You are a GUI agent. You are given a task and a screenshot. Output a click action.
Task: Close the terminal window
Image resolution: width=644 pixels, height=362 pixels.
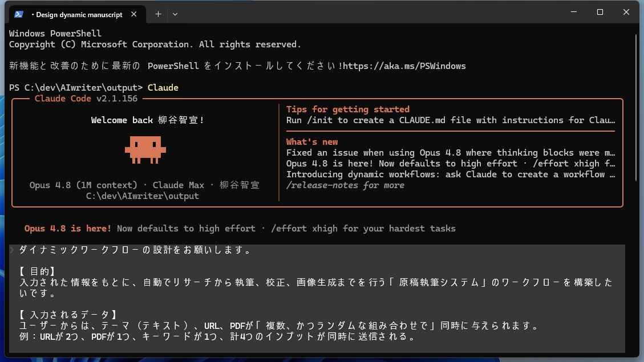pyautogui.click(x=626, y=12)
